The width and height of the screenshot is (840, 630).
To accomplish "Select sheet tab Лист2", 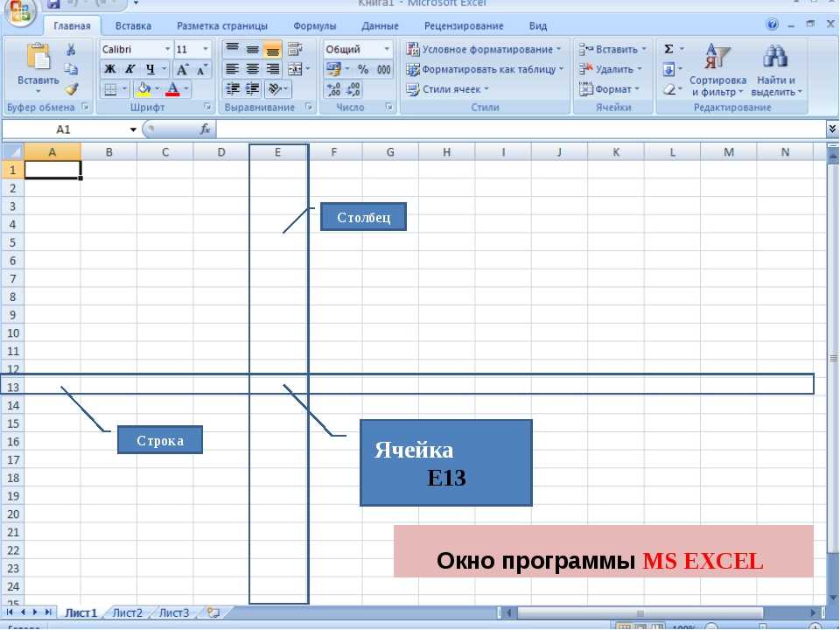I will point(128,612).
